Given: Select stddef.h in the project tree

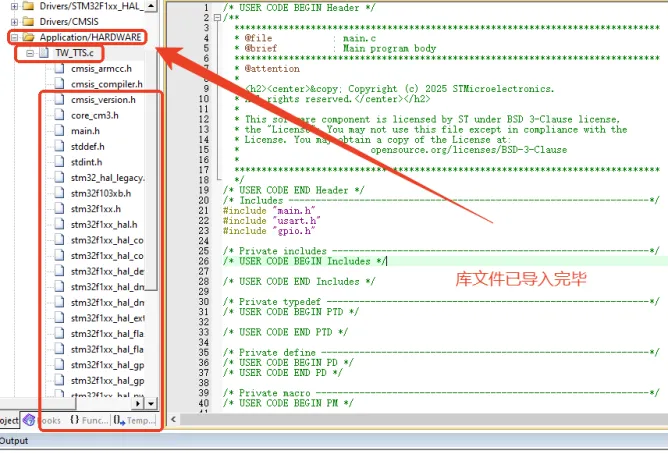Looking at the screenshot, I should pos(87,146).
